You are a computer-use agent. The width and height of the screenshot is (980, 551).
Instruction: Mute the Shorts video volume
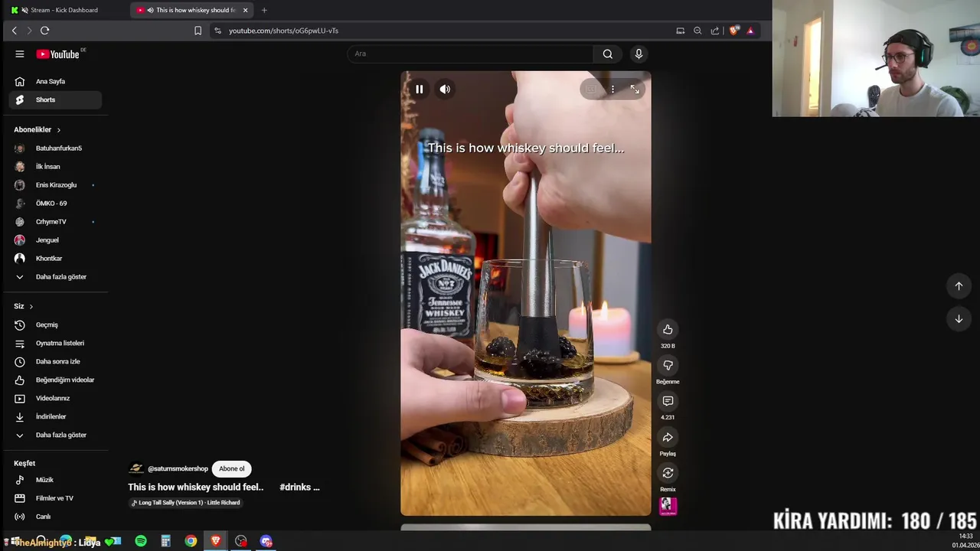(x=445, y=90)
